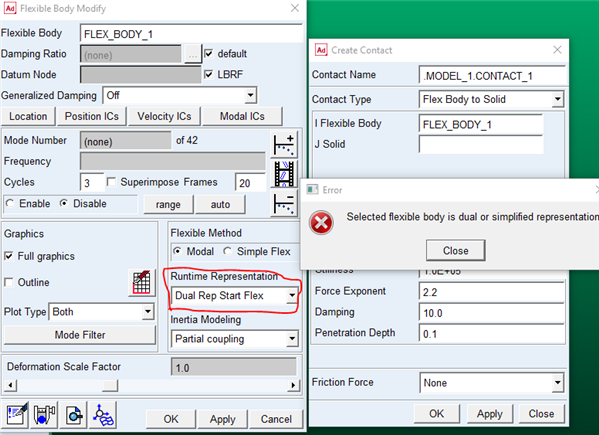This screenshot has width=599, height=435.
Task: Click Apply in Flexible Body Modify
Action: (x=222, y=419)
